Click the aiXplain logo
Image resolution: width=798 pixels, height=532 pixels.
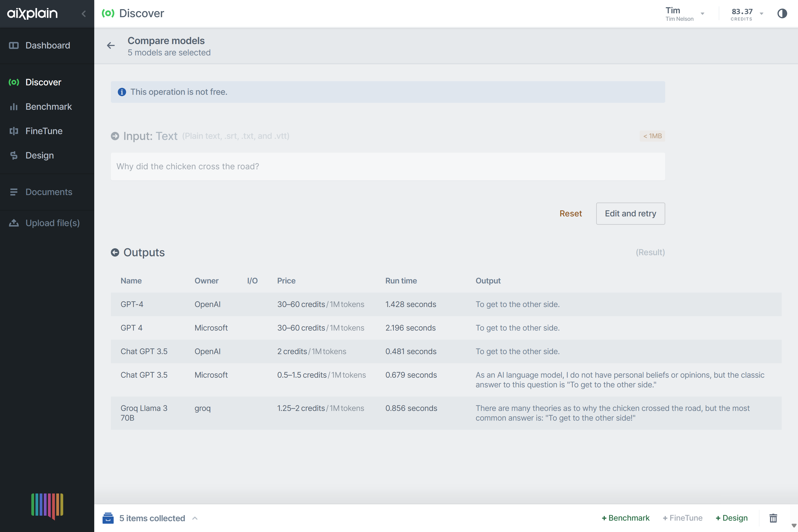[x=32, y=13]
